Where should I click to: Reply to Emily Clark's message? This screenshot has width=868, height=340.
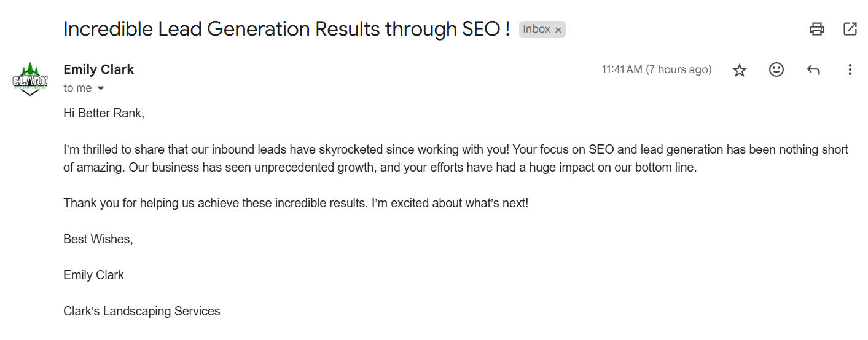point(813,70)
